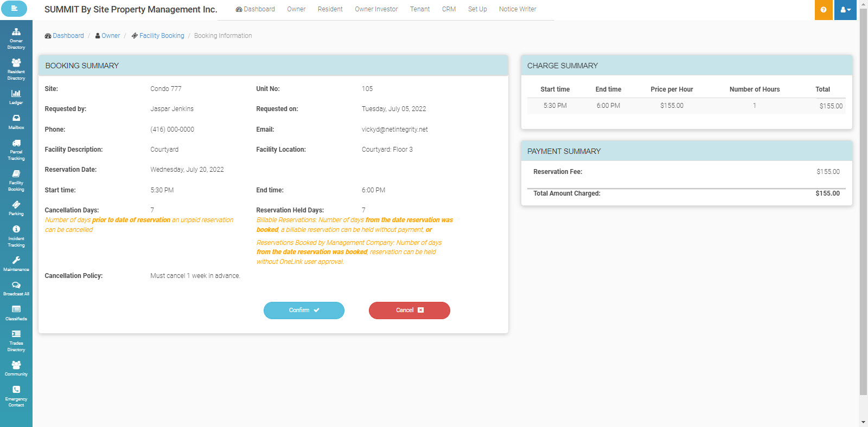Collapse the sidebar with the menu toggle

14,9
